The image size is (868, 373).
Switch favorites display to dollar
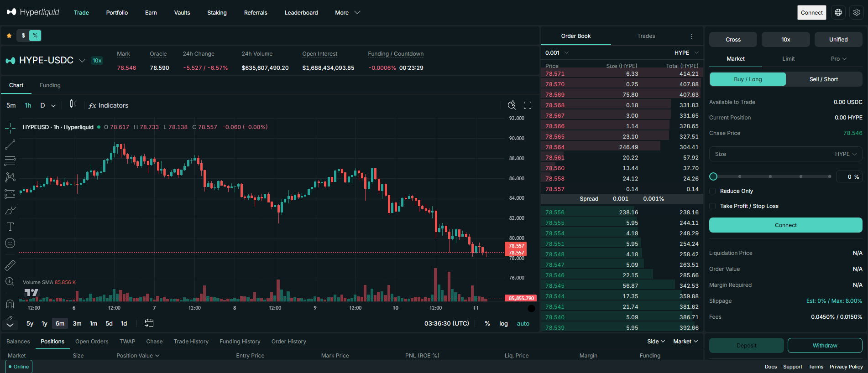click(23, 36)
